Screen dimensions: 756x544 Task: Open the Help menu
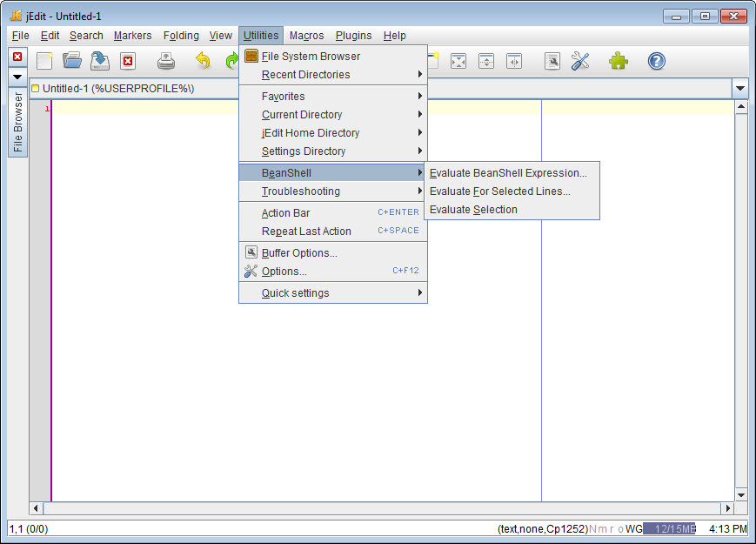pyautogui.click(x=394, y=36)
